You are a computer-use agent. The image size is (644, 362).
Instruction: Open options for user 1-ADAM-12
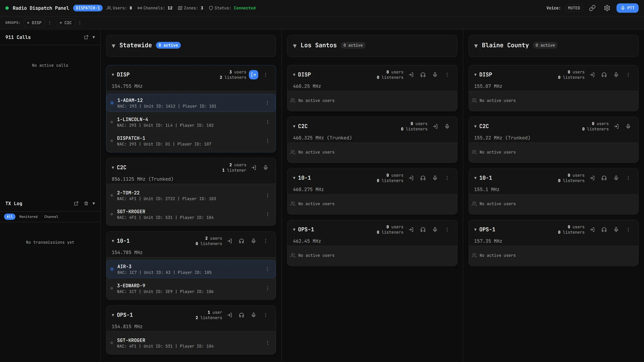click(x=267, y=103)
